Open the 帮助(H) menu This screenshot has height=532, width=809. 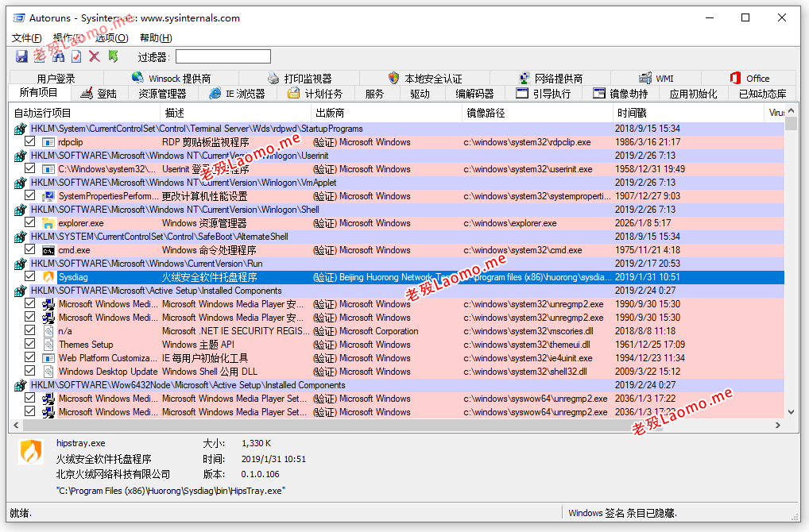click(156, 37)
